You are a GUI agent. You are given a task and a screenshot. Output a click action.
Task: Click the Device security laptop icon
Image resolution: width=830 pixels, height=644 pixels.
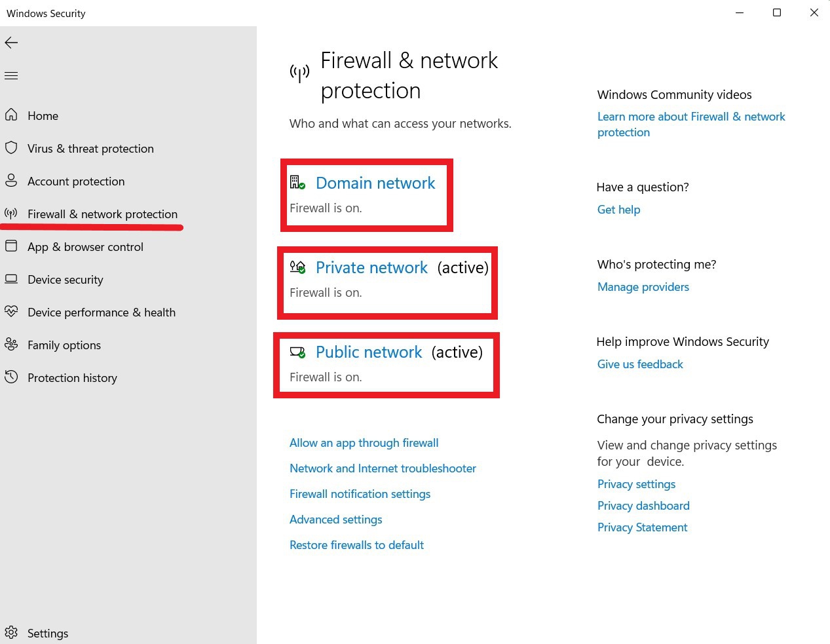click(x=11, y=279)
